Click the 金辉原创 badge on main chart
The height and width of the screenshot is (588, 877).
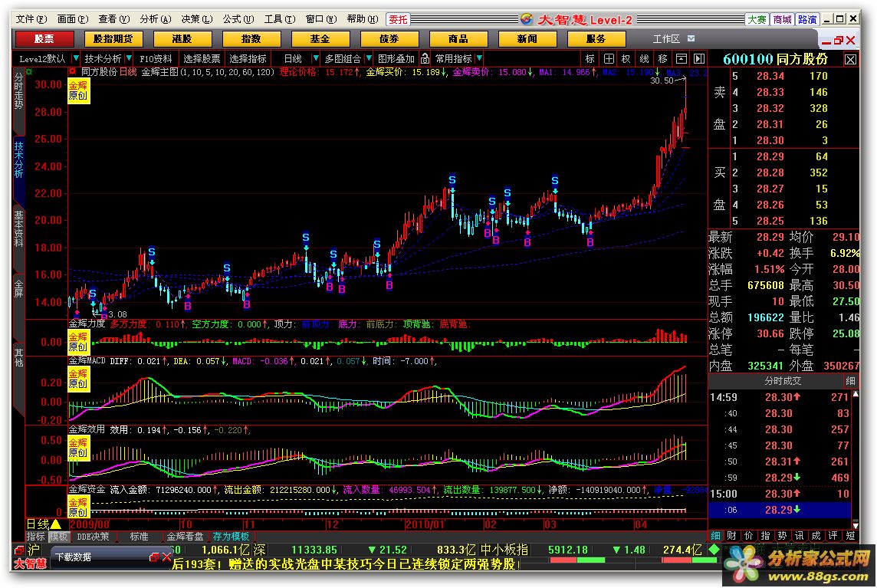[x=78, y=91]
